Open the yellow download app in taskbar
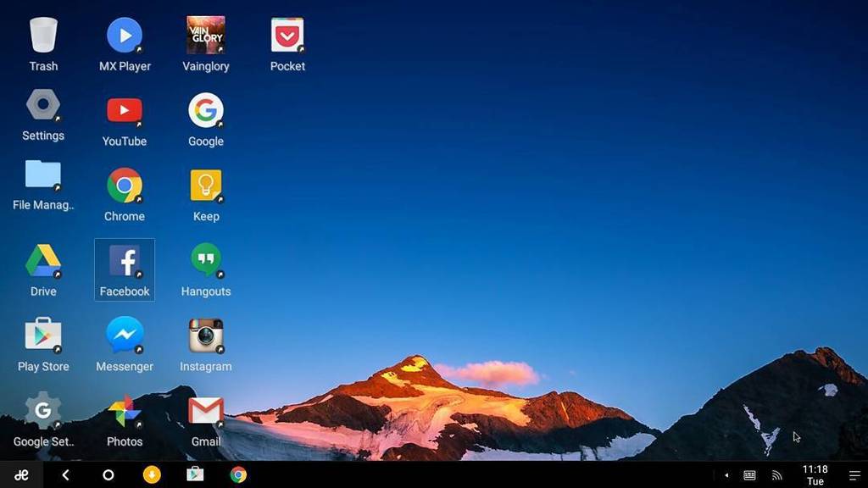868x488 pixels. pos(152,474)
